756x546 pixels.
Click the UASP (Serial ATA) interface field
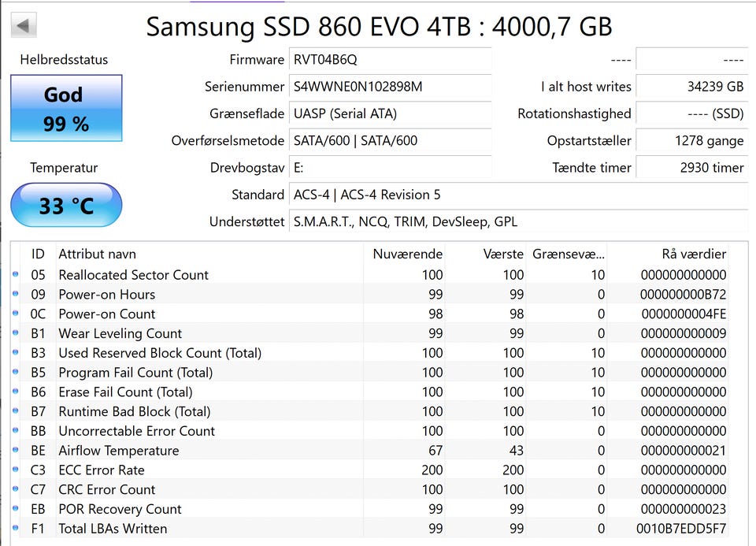390,113
